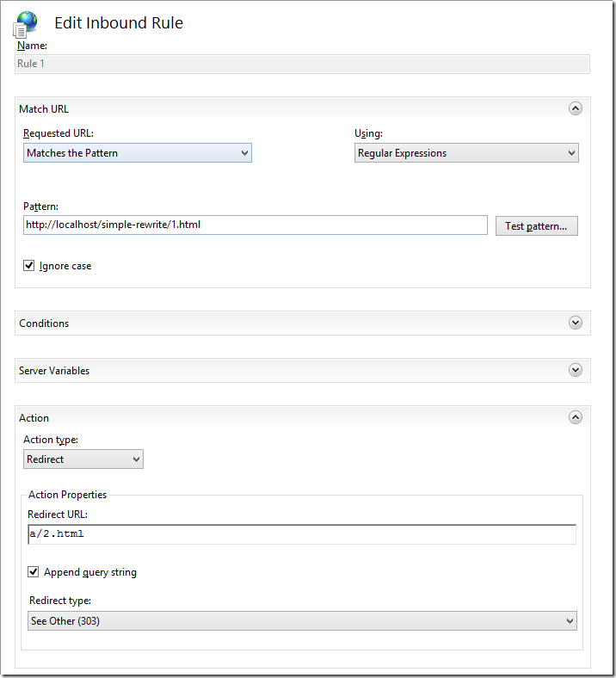Open the Action type dropdown
This screenshot has width=616, height=678.
coord(83,459)
